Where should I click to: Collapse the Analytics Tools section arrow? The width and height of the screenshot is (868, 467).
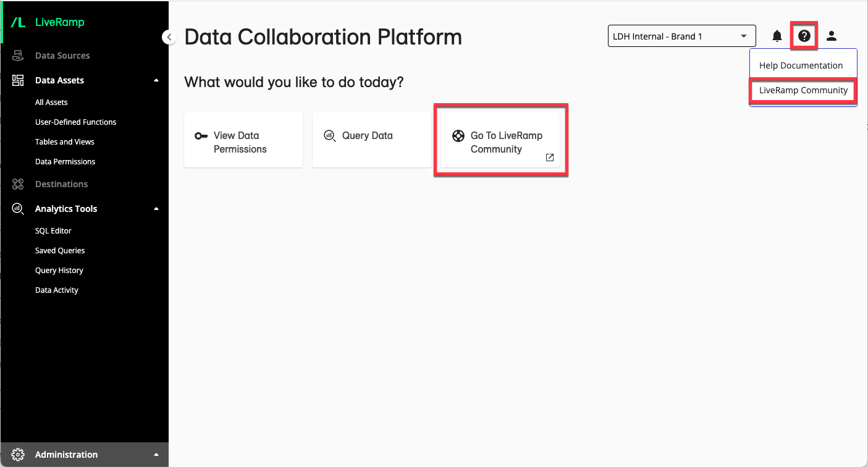156,209
